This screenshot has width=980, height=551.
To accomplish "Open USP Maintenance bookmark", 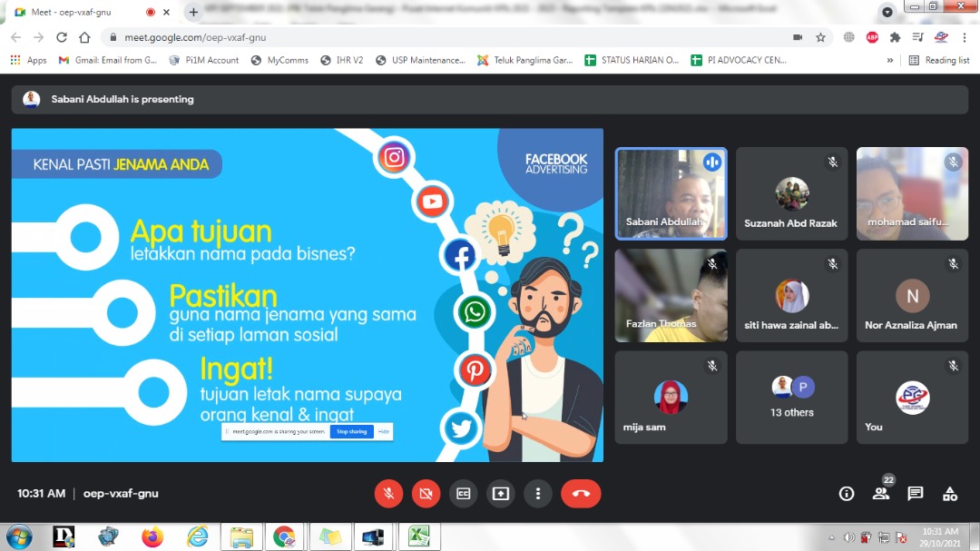I will coord(421,60).
